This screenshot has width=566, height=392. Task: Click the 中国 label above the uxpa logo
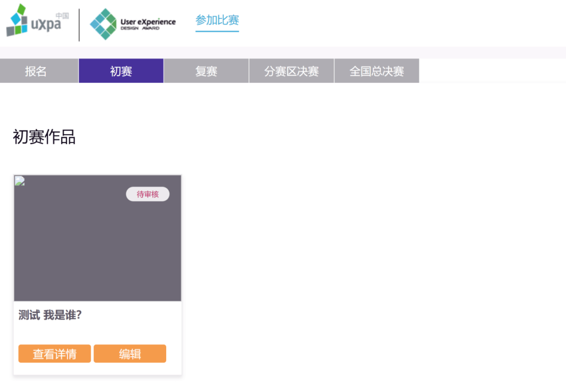62,16
